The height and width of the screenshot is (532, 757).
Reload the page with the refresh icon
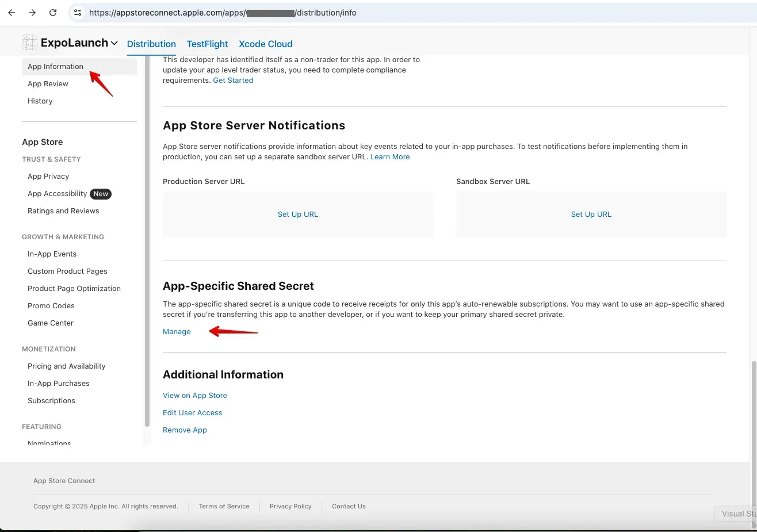point(53,13)
